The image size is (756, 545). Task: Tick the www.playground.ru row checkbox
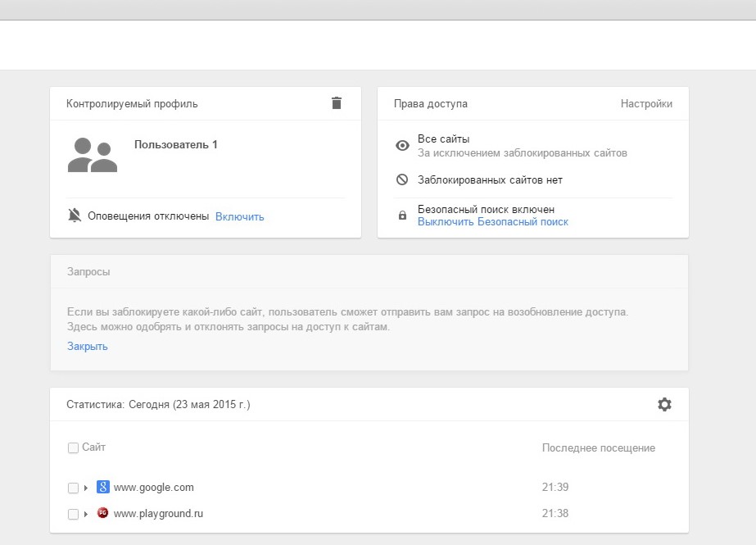coord(73,514)
